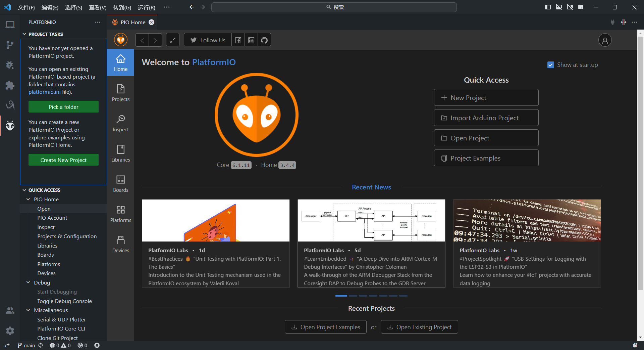
Task: Open Remote Explorer in the activity bar
Action: tap(10, 25)
